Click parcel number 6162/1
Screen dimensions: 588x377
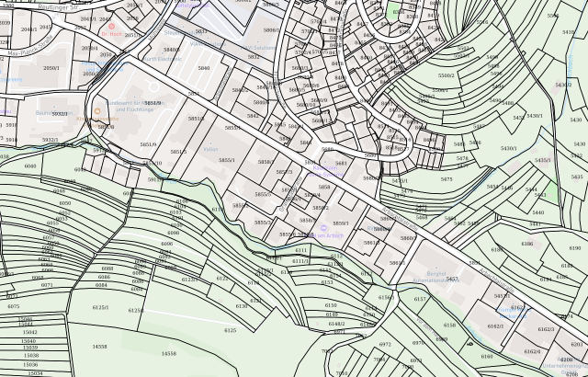coord(496,326)
